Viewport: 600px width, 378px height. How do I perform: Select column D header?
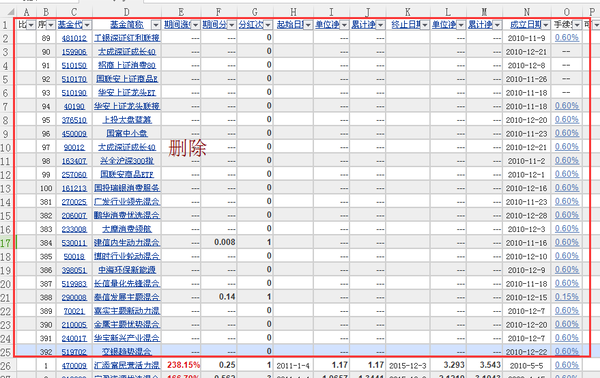[127, 12]
